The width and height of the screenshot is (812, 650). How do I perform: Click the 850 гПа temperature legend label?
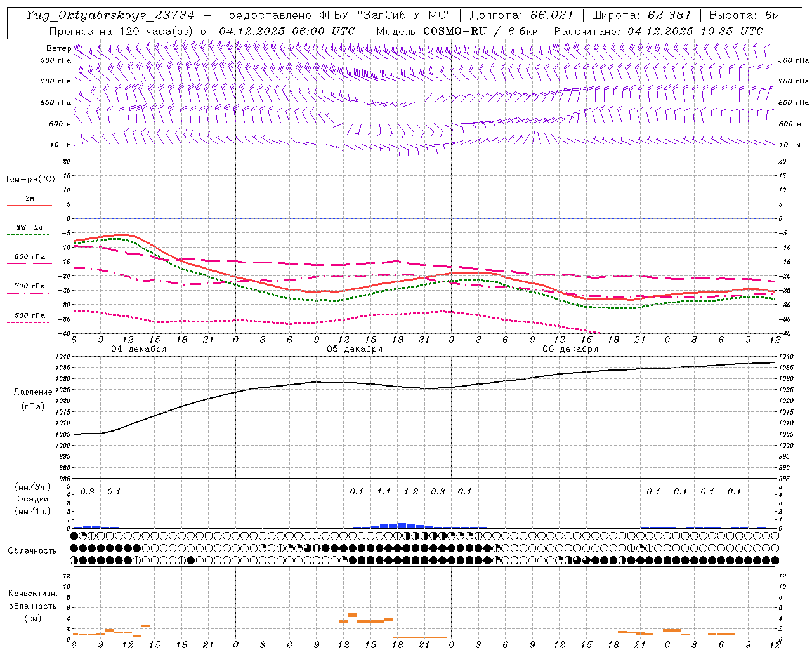[x=29, y=257]
